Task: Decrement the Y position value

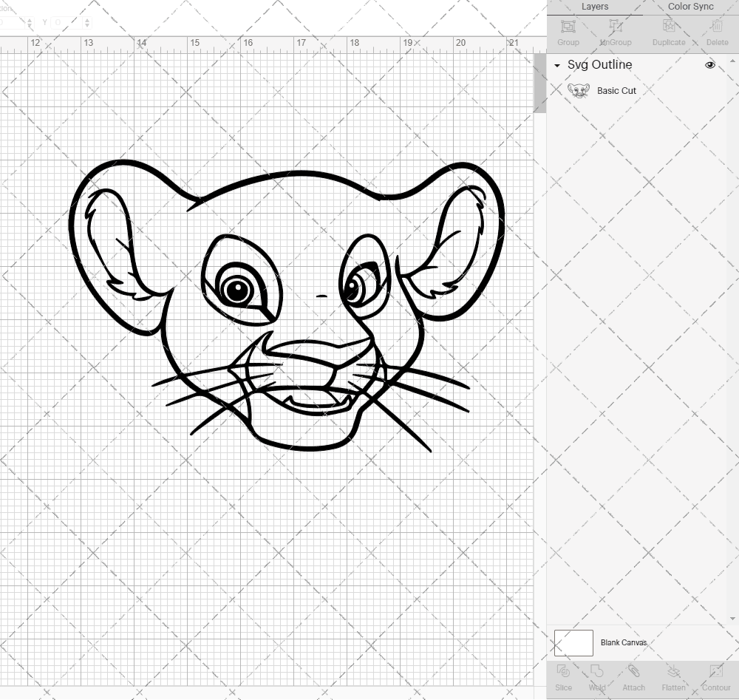Action: coord(87,26)
